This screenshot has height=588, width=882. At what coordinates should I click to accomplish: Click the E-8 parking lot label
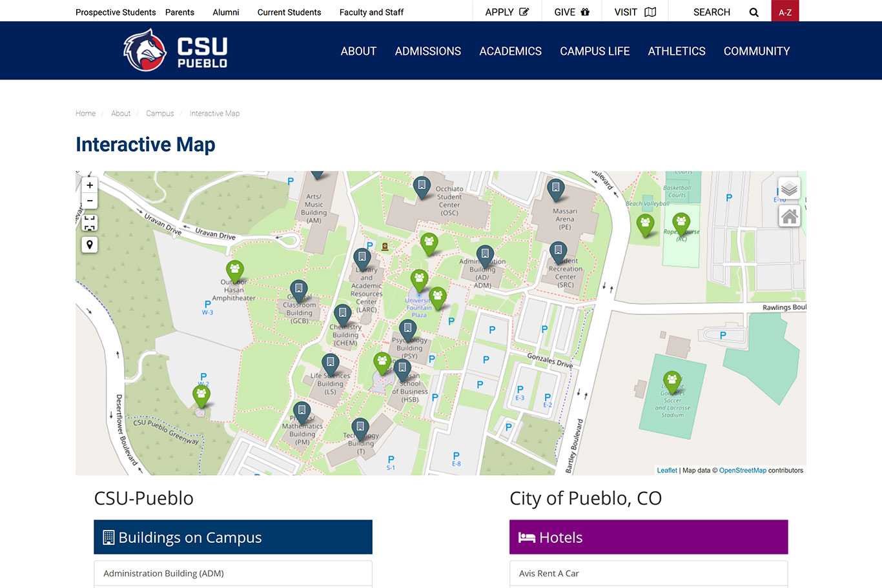click(x=456, y=460)
